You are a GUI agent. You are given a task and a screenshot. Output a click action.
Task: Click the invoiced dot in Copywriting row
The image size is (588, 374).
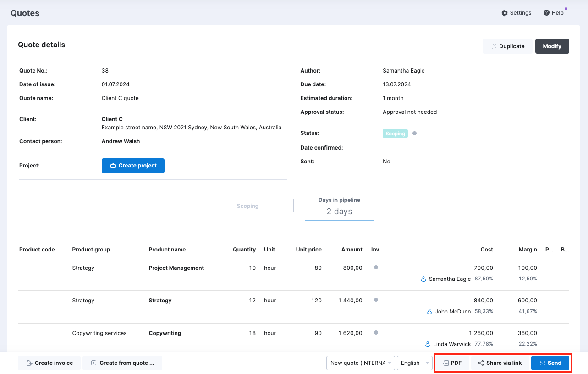click(x=376, y=333)
